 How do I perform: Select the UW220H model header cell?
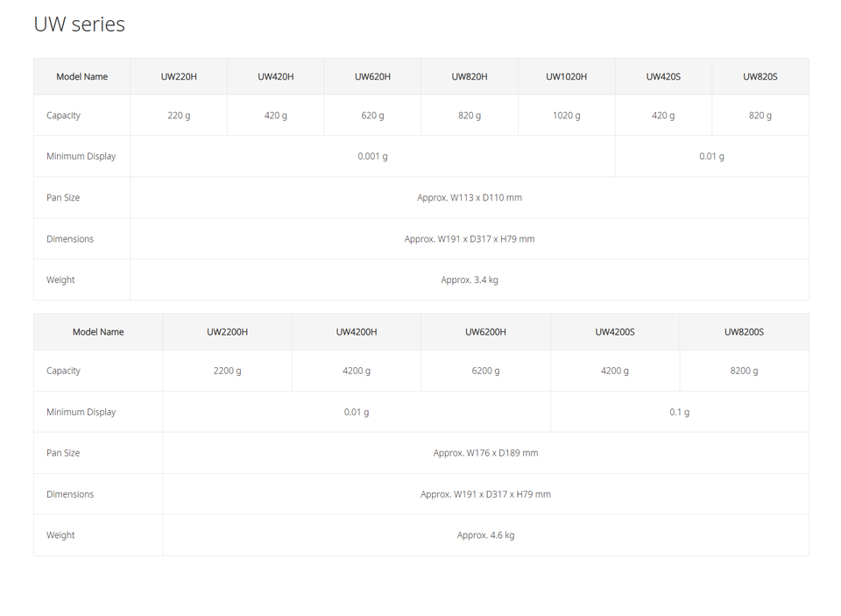tap(179, 77)
